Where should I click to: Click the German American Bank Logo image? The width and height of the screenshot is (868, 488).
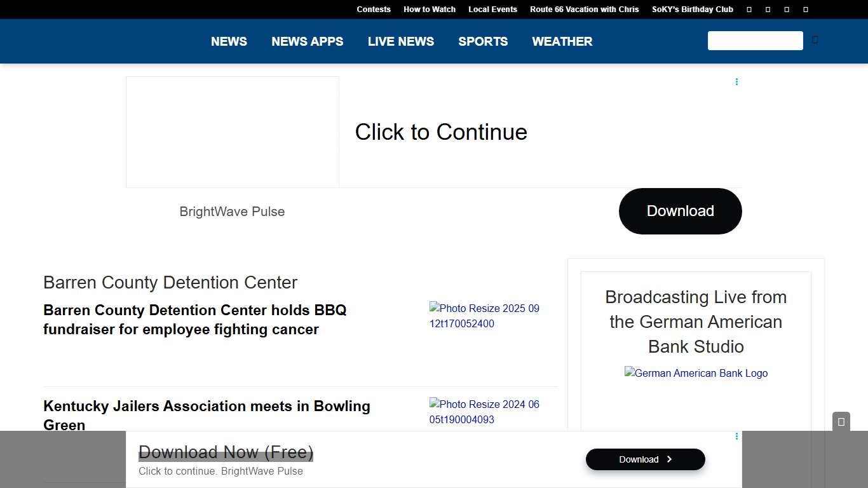[696, 374]
